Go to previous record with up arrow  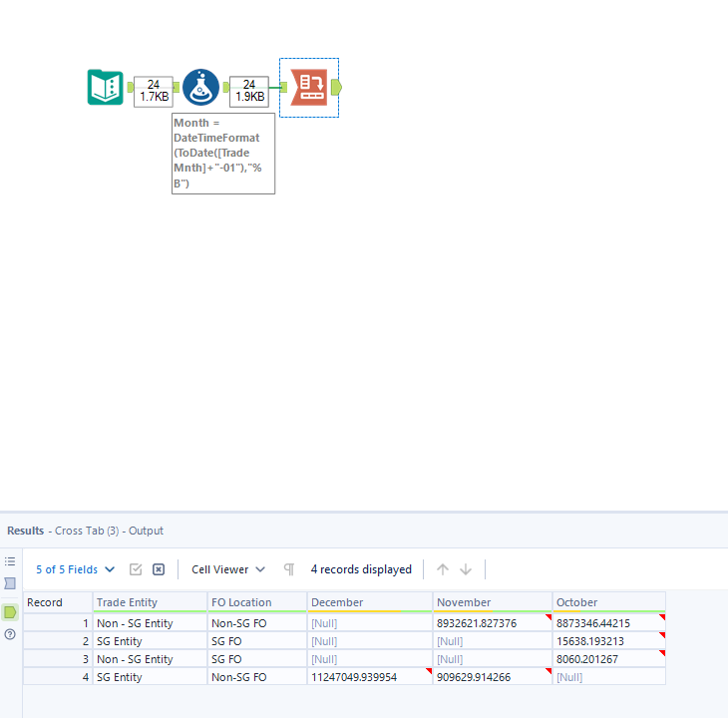(443, 569)
